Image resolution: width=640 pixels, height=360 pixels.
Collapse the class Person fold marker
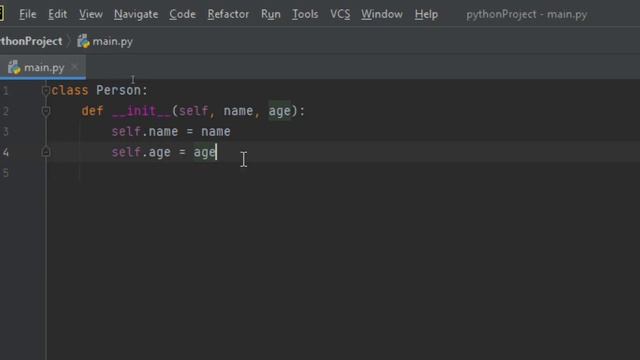pyautogui.click(x=46, y=91)
